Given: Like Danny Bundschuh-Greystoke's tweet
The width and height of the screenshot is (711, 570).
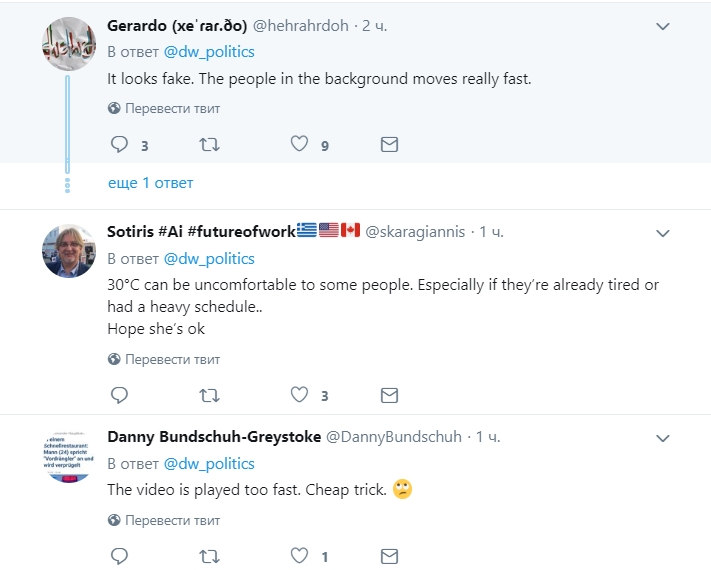Looking at the screenshot, I should tap(299, 556).
